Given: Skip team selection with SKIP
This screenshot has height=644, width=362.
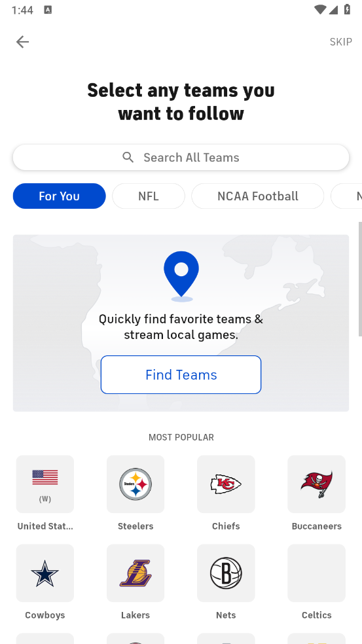Looking at the screenshot, I should pos(340,42).
